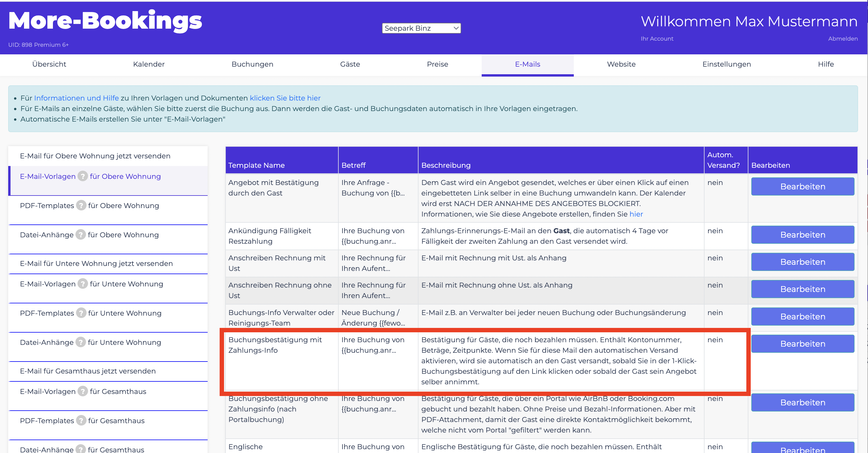The height and width of the screenshot is (453, 868).
Task: Edit Buchungs-Info Verwalter template
Action: [802, 317]
